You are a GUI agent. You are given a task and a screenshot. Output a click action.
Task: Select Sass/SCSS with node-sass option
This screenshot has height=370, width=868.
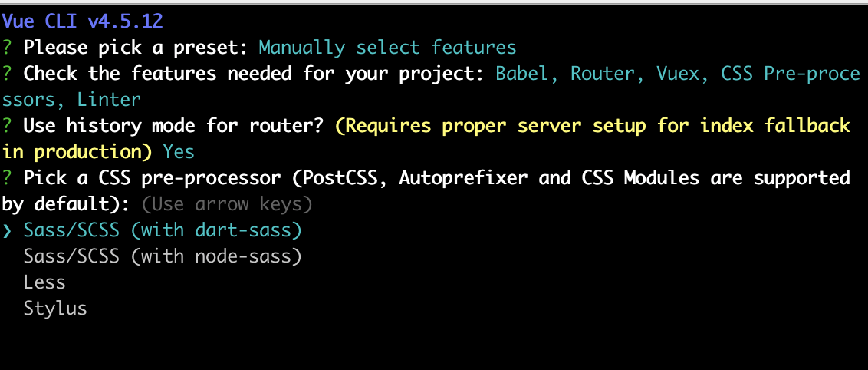click(x=163, y=256)
